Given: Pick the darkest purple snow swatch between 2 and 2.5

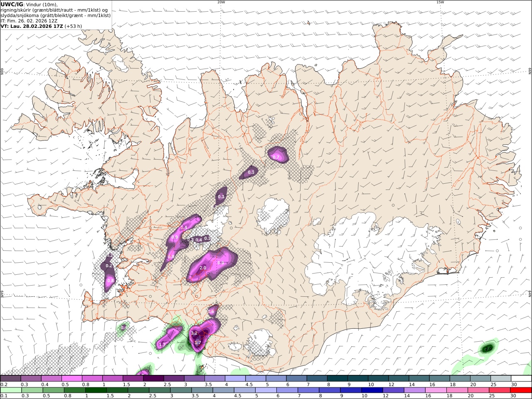Looking at the screenshot, I should [x=153, y=378].
